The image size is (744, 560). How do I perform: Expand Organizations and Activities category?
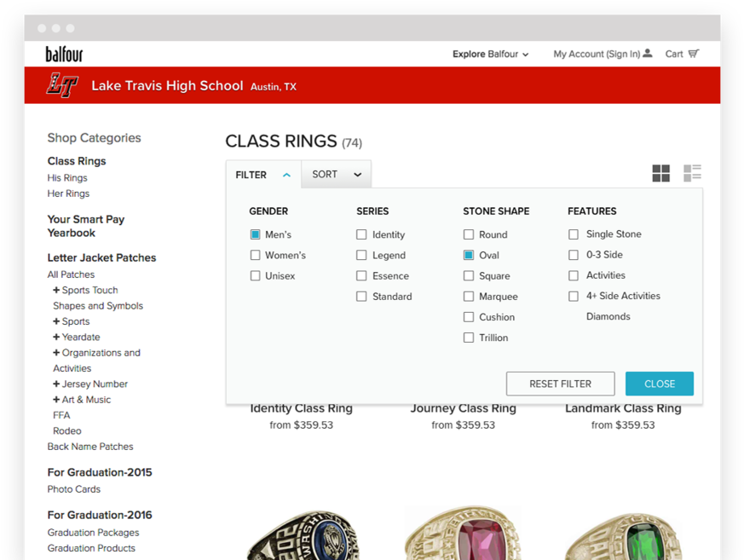[x=56, y=353]
